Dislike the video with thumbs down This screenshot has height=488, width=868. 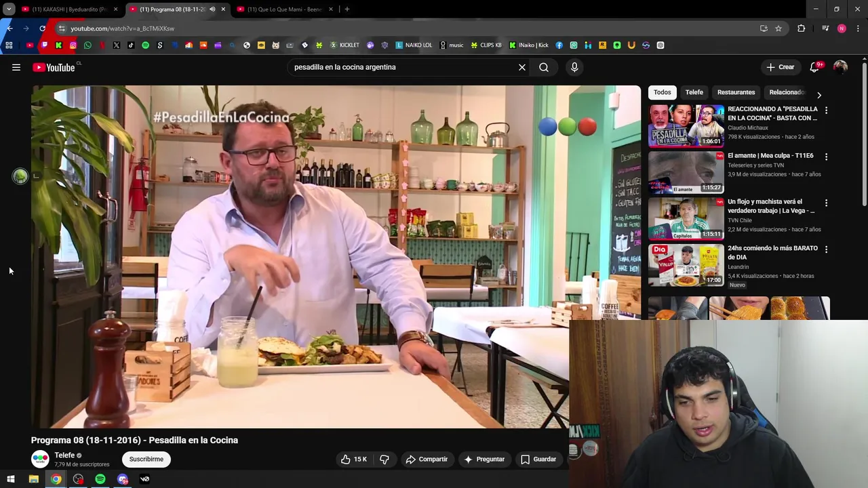pos(384,459)
